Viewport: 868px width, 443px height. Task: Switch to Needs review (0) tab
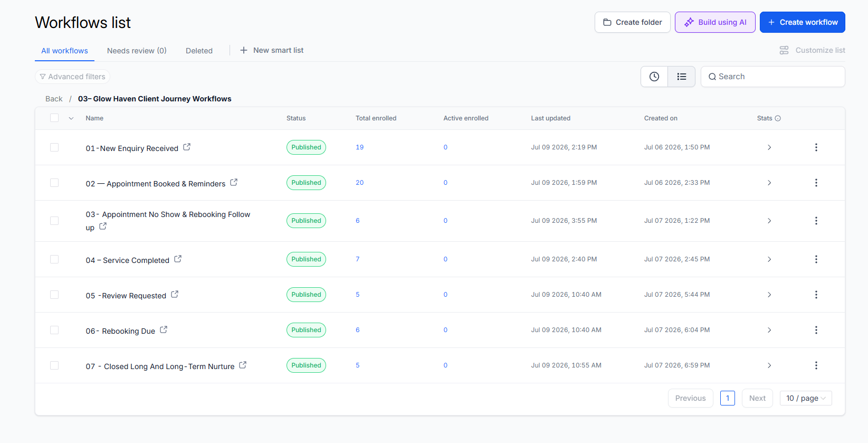tap(137, 51)
